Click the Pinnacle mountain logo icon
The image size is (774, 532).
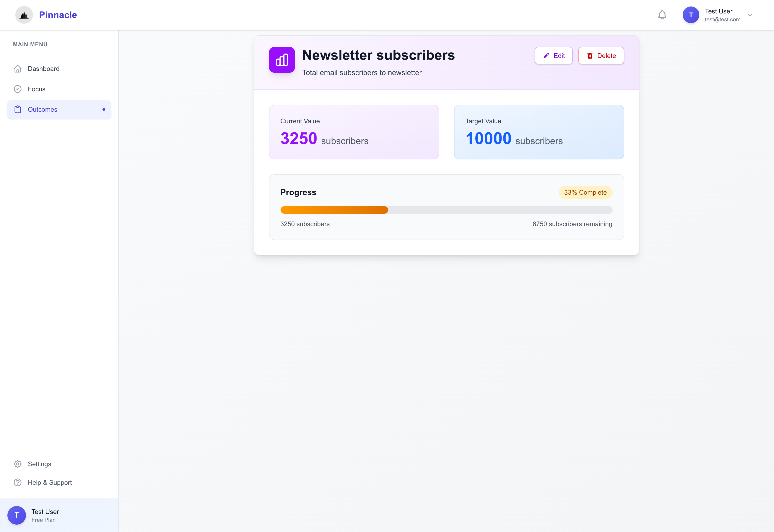tap(24, 15)
